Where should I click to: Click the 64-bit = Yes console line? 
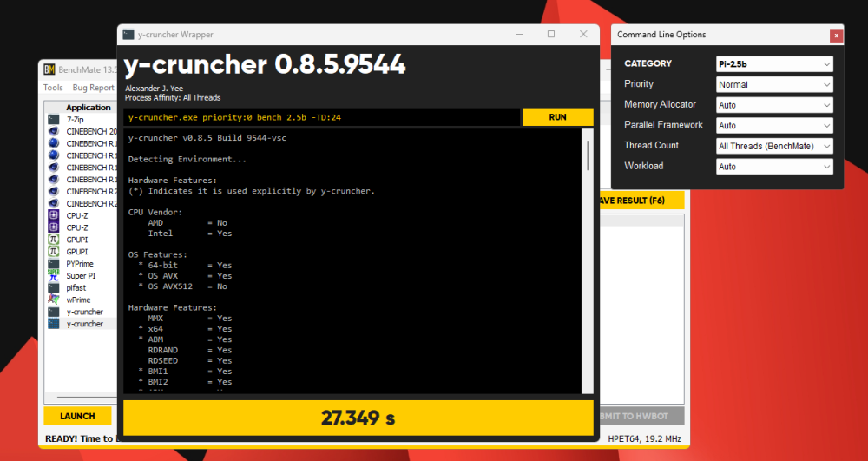click(x=186, y=265)
